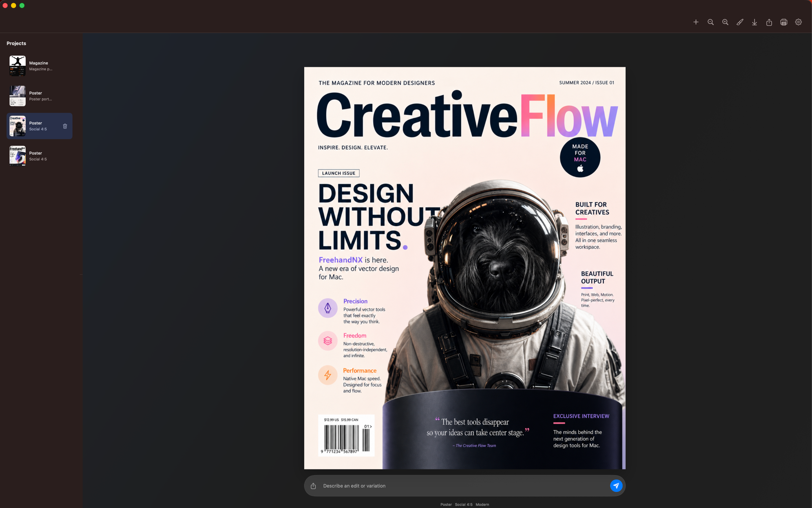Image resolution: width=812 pixels, height=508 pixels.
Task: Select the paintbrush tool in toolbar
Action: tap(740, 22)
